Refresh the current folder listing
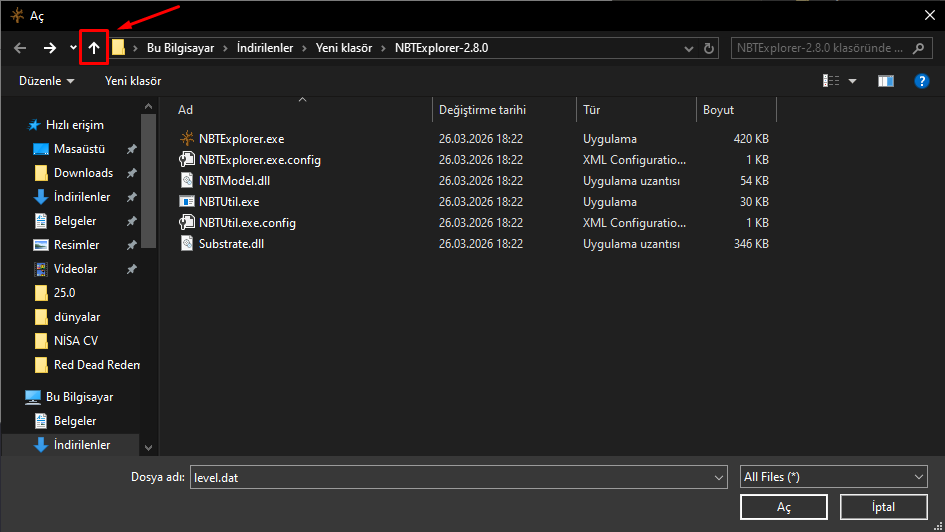The image size is (945, 532). 710,48
